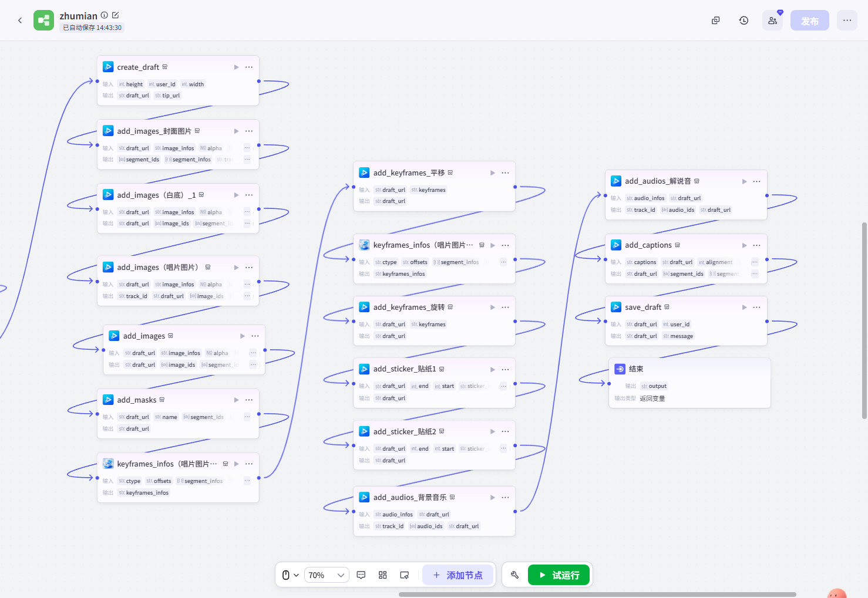Viewport: 868px width, 598px height.
Task: Run the add_masks node
Action: (236, 400)
